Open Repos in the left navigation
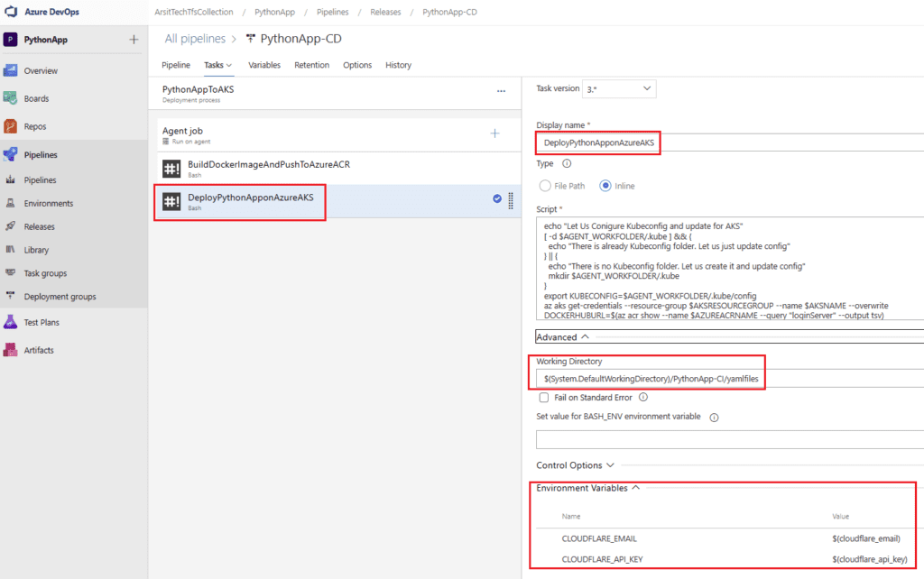Screen dimensions: 924x579 coord(35,126)
